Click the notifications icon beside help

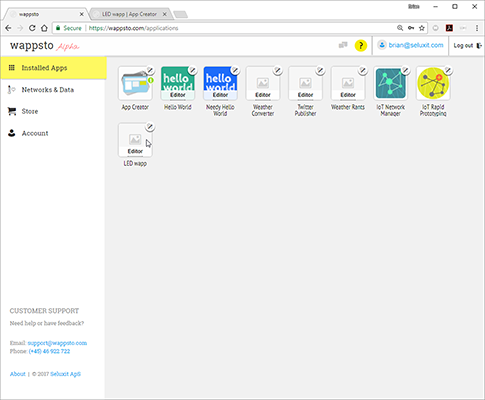coord(343,45)
